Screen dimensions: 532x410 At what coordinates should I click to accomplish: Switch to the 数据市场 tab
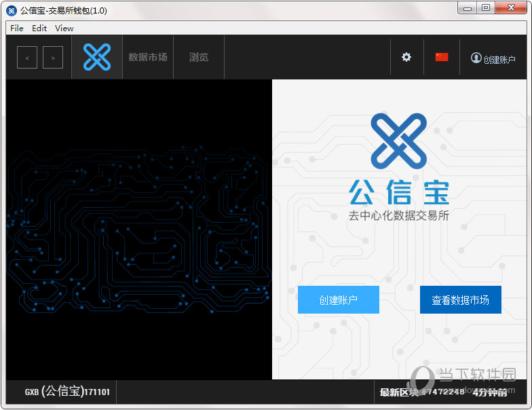click(x=148, y=57)
